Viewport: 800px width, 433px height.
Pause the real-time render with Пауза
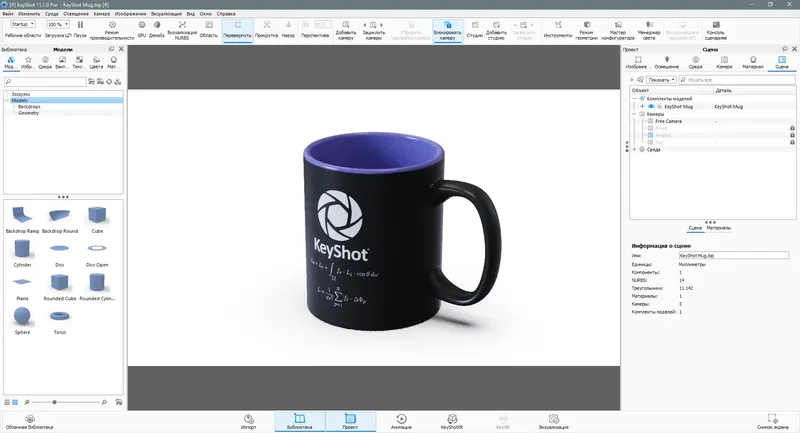[80, 30]
